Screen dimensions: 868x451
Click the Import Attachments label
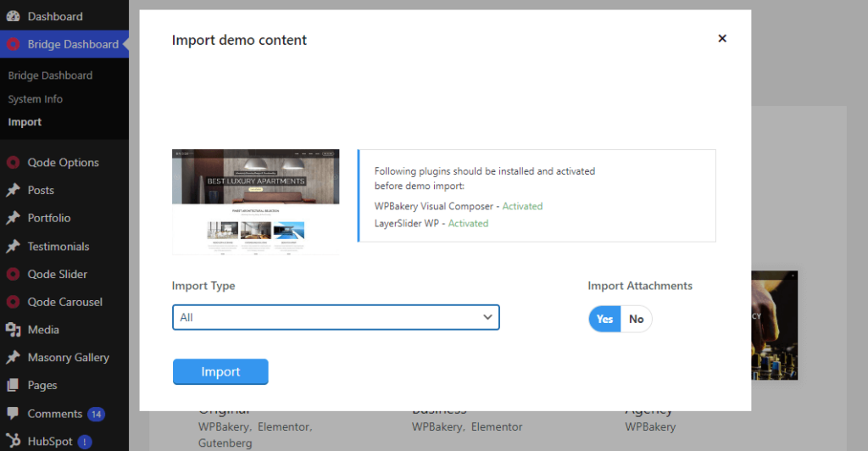tap(640, 286)
